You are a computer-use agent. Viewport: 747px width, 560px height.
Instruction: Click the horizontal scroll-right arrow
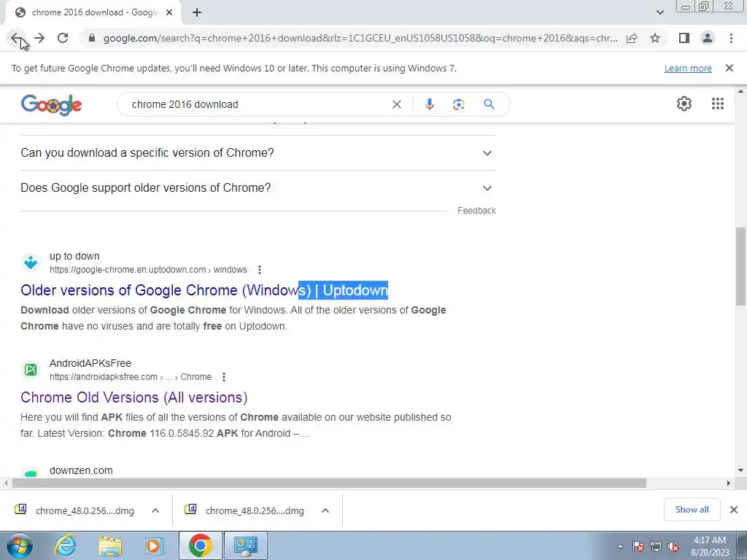(728, 483)
